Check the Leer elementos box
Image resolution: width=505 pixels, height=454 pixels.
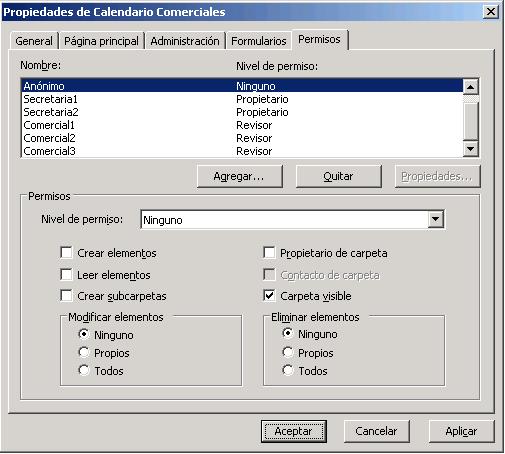point(66,275)
